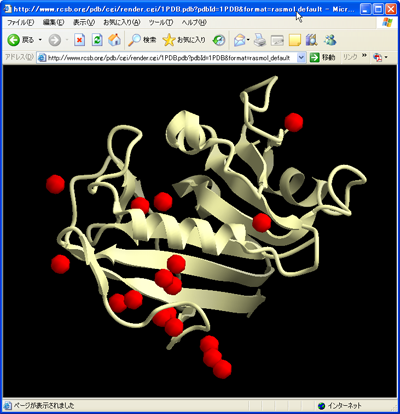Open the Back button history dropdown arrow
This screenshot has height=414, width=400.
[x=40, y=40]
